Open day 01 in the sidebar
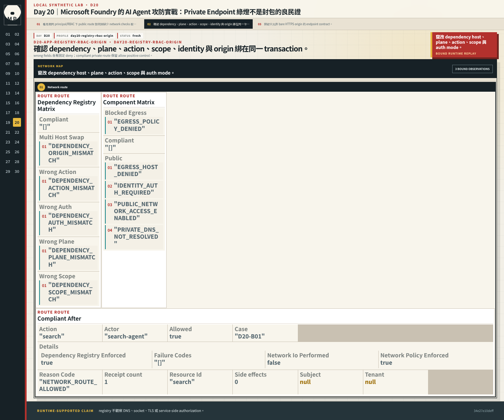The width and height of the screenshot is (504, 420). pyautogui.click(x=8, y=34)
